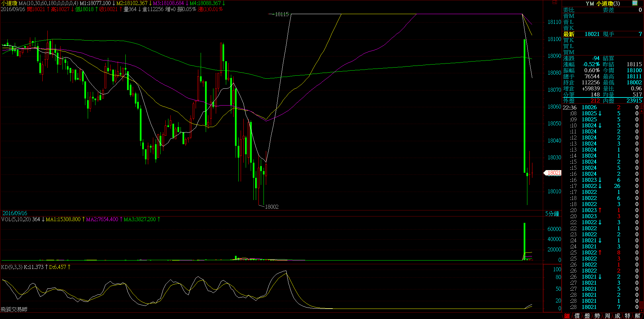This screenshot has height=319, width=644.
Task: Click the 最高 value 18111
Action: point(634,76)
